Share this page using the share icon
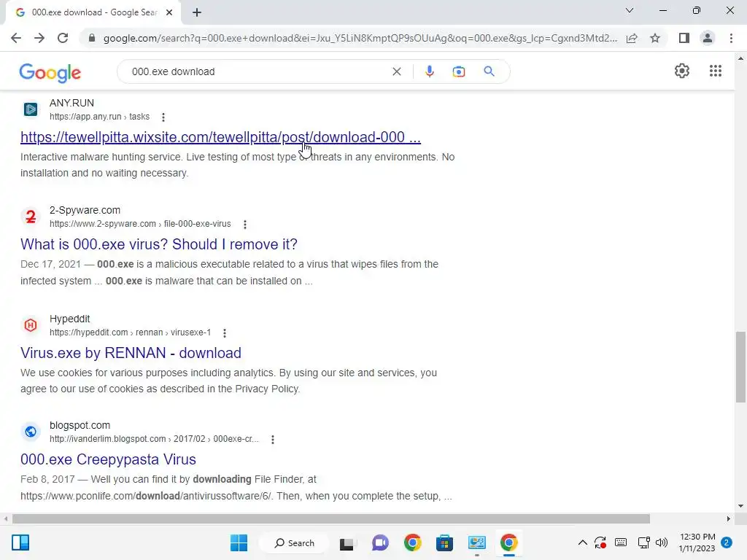747x560 pixels. pyautogui.click(x=632, y=38)
